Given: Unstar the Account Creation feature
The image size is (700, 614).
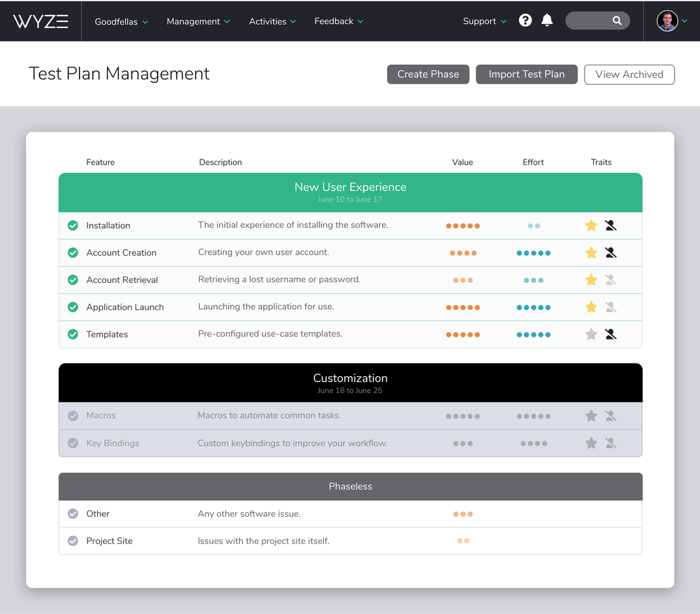Looking at the screenshot, I should coord(590,253).
